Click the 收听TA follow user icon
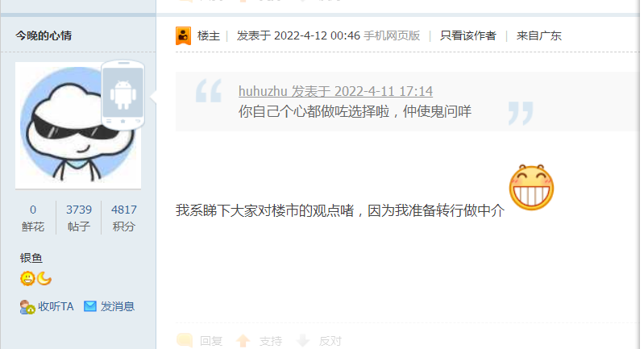The height and width of the screenshot is (349, 644). (x=27, y=307)
